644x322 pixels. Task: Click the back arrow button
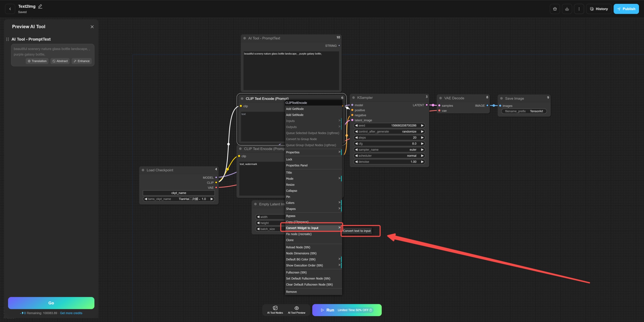(10, 9)
